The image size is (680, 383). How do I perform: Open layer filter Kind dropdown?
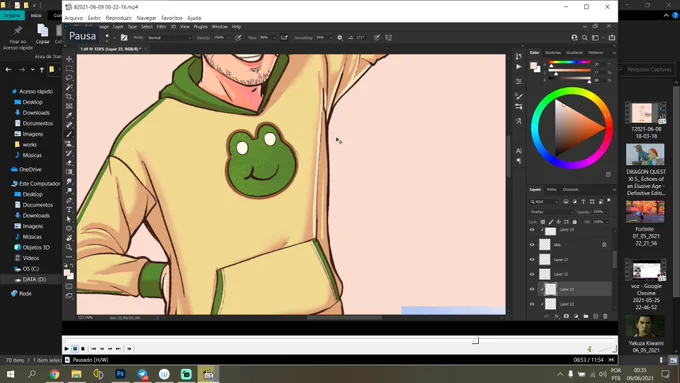point(544,202)
